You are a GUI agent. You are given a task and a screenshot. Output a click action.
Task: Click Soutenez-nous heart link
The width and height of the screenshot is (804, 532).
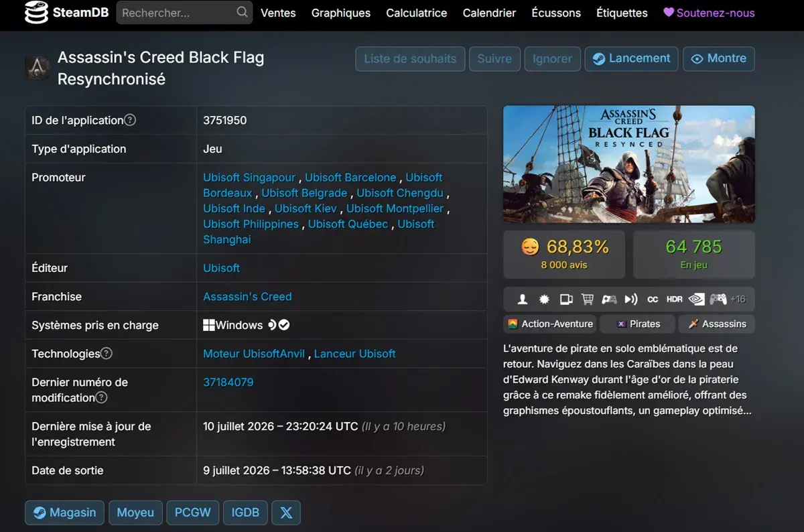(709, 13)
